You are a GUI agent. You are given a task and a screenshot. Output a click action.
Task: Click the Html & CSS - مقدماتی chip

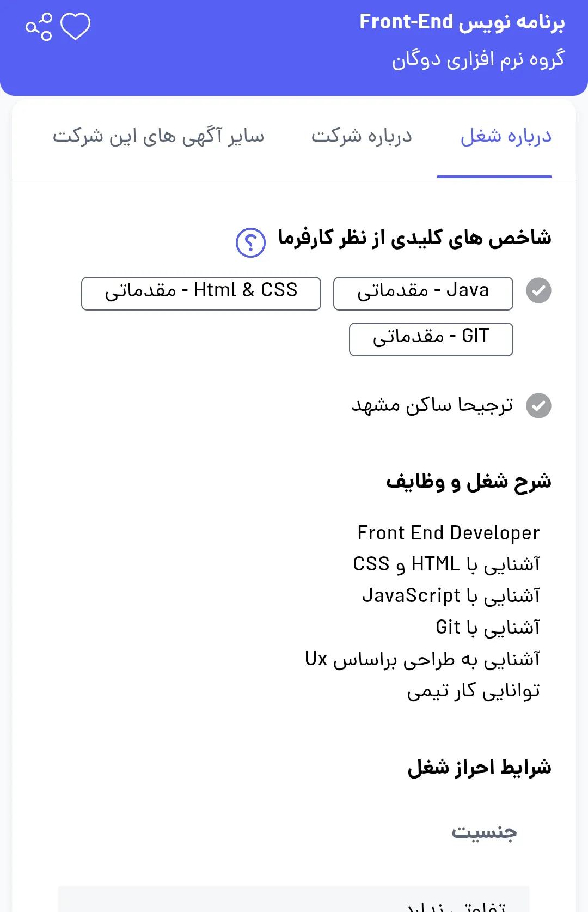[x=201, y=292]
